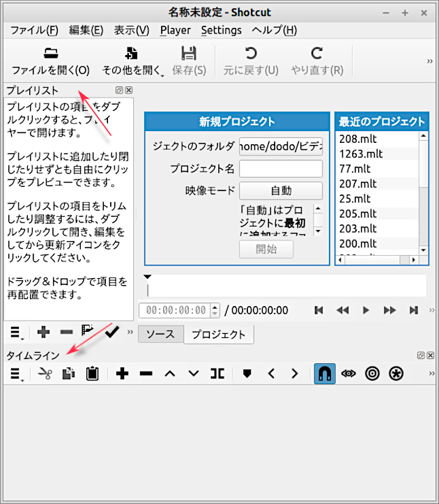
Task: Click the timeline Copy icon
Action: coord(68,374)
